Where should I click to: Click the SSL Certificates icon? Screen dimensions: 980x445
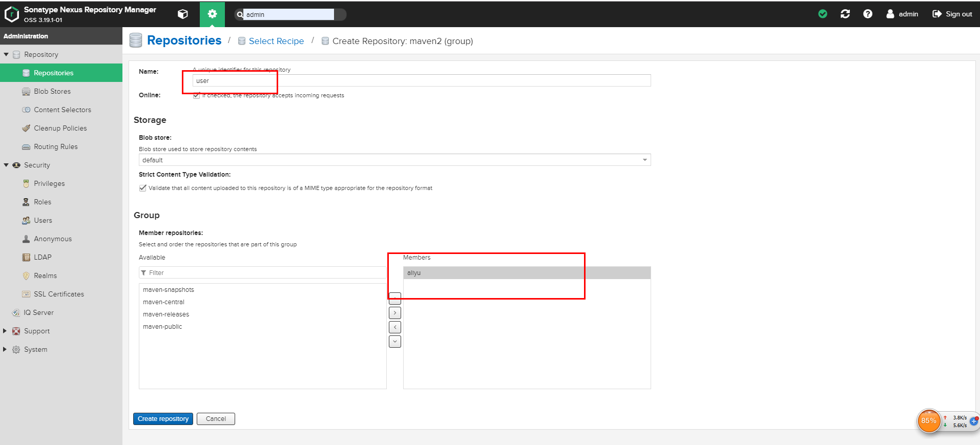click(26, 294)
